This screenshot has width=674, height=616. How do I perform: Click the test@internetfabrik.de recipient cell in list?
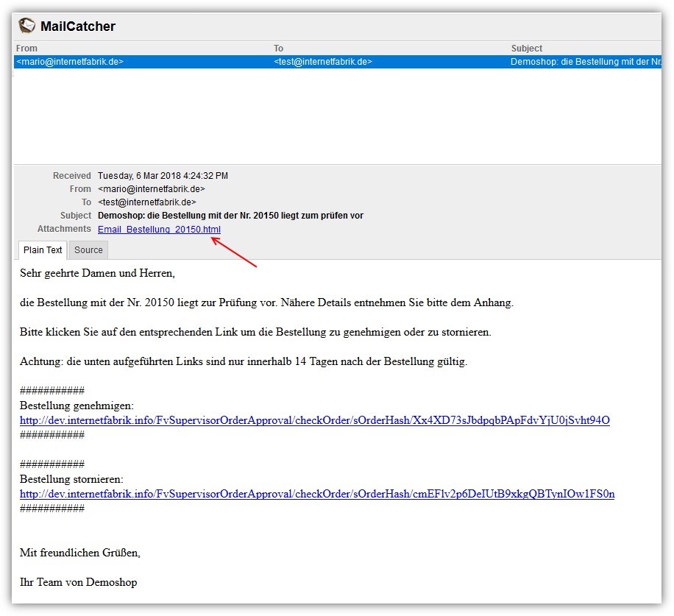[x=323, y=62]
